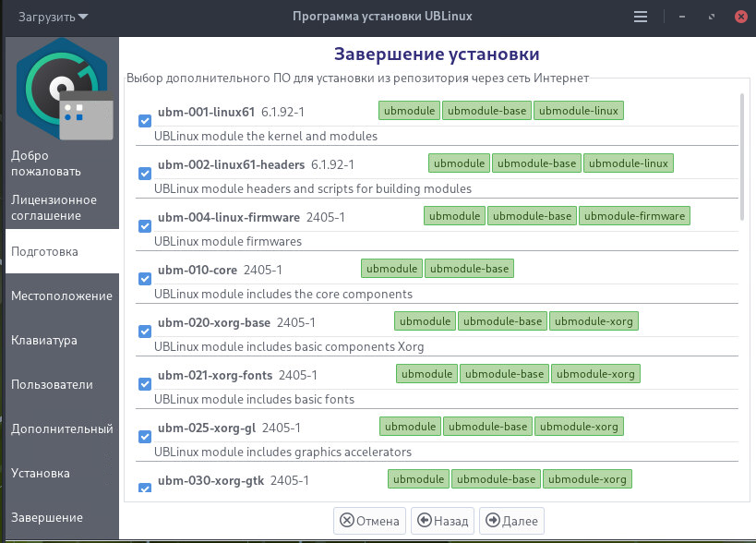This screenshot has width=756, height=543.
Task: Click the UBLinux installer logo image
Action: 65,90
